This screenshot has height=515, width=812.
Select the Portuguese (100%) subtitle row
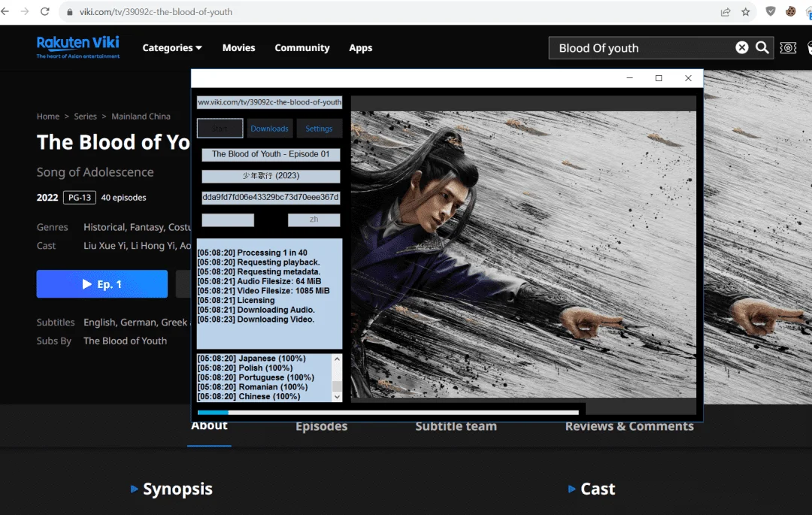(256, 377)
